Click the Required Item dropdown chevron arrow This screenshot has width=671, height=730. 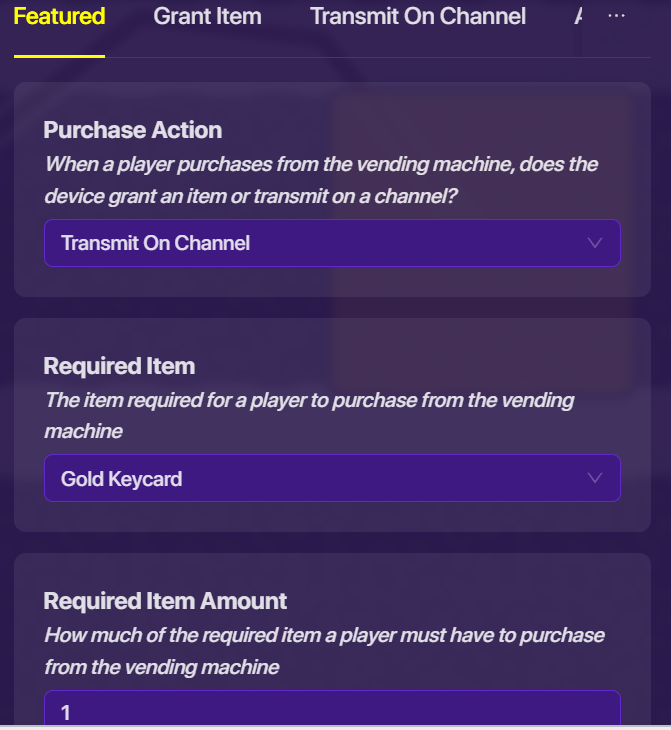tap(595, 478)
